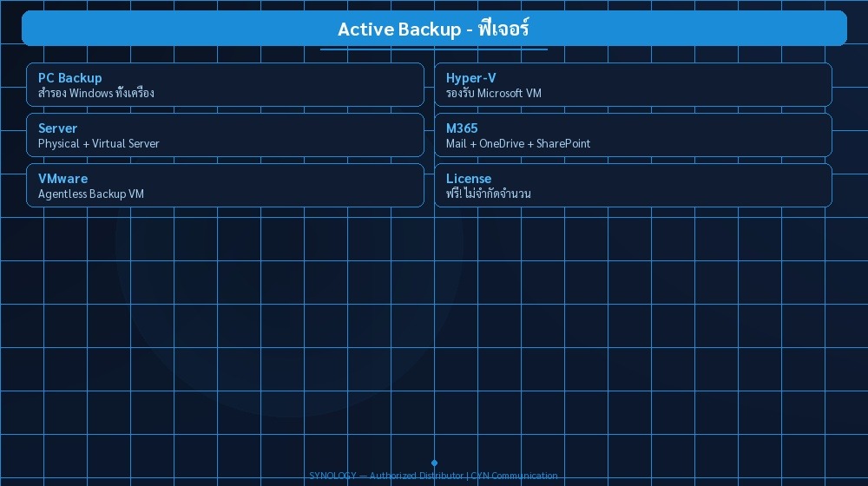The width and height of the screenshot is (868, 486).
Task: Select the M365 heading
Action: point(462,128)
